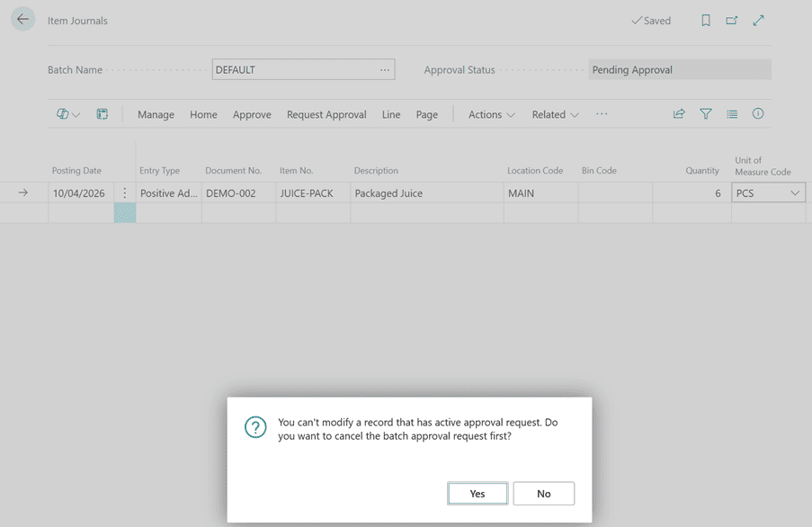Click the information circle icon
Viewport: 812px width, 527px height.
[758, 114]
